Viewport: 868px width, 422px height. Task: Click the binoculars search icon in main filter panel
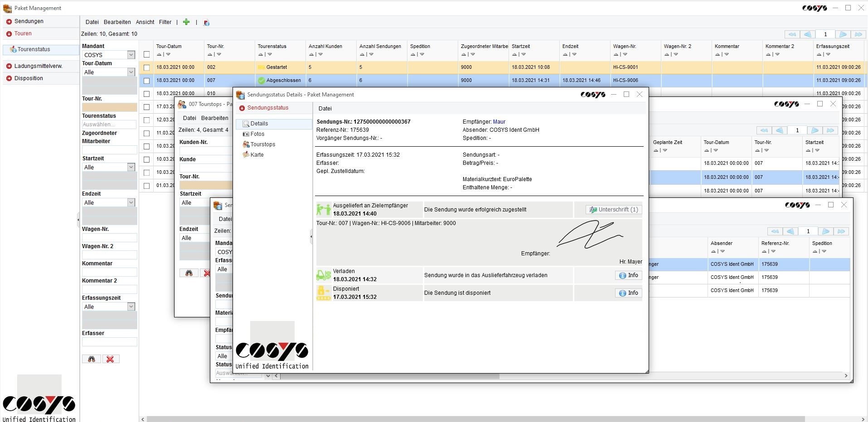pyautogui.click(x=92, y=359)
